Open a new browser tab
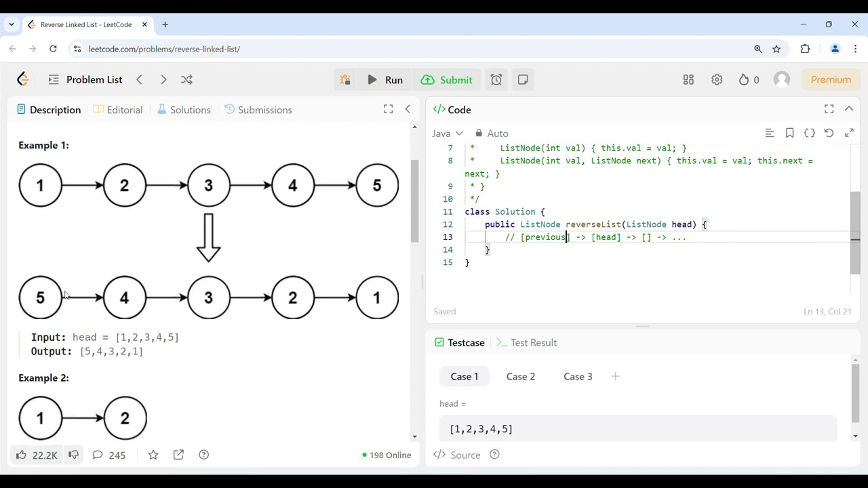 [165, 24]
